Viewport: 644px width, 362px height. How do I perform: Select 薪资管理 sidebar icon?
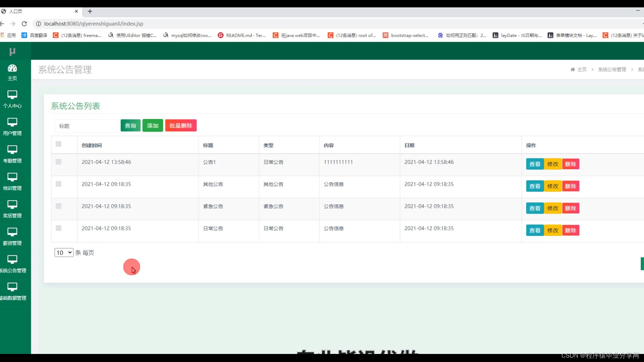(x=12, y=233)
